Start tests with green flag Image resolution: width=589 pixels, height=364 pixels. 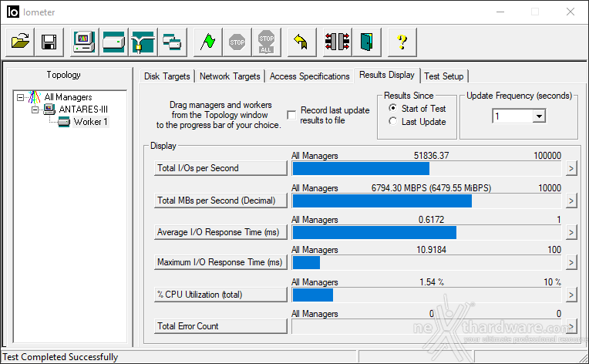click(x=207, y=42)
